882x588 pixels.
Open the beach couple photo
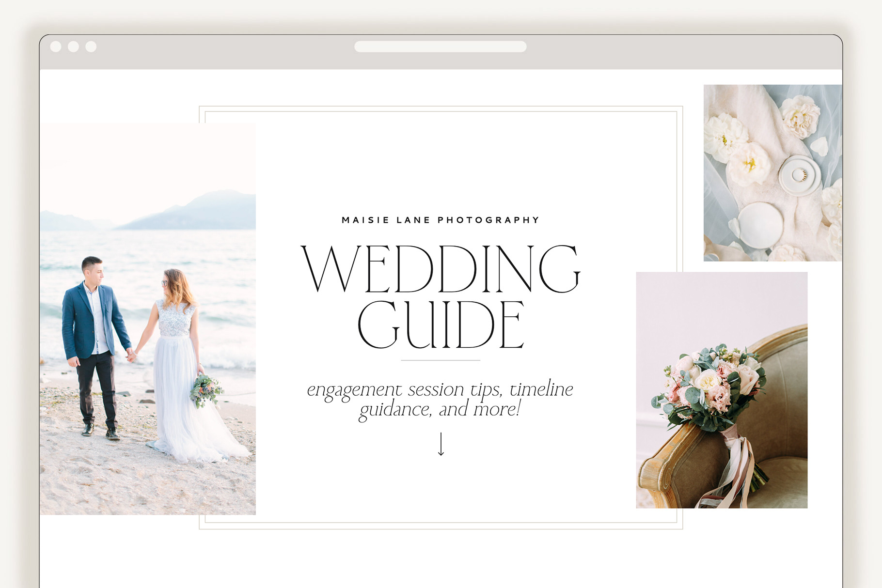tap(148, 319)
